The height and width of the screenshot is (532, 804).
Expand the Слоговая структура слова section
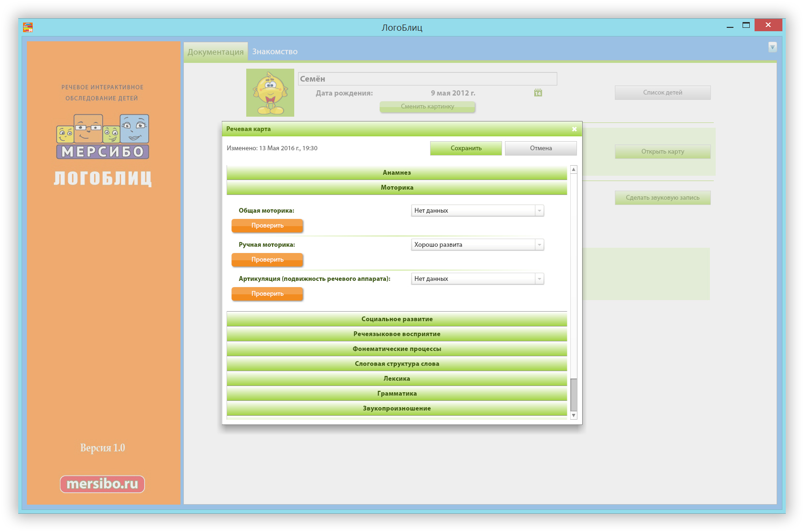(x=396, y=364)
